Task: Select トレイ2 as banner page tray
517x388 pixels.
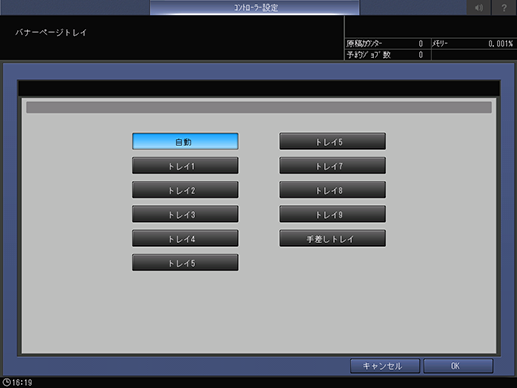Action: pos(185,190)
